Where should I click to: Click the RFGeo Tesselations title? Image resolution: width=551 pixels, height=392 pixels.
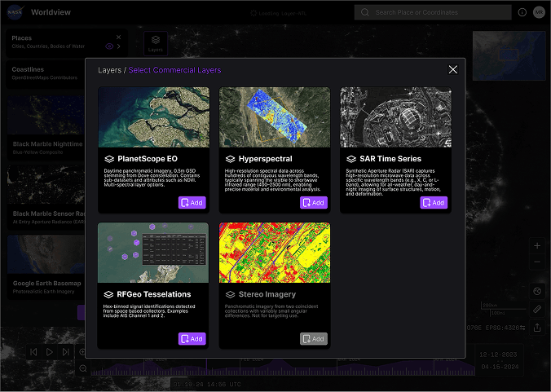(x=154, y=294)
